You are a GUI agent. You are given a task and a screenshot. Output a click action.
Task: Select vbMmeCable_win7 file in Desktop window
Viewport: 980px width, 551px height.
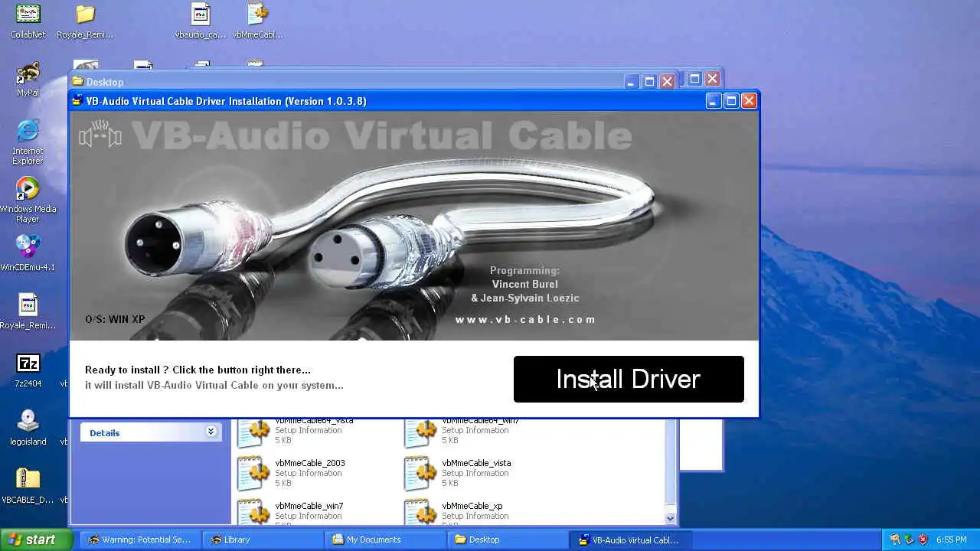[290, 511]
